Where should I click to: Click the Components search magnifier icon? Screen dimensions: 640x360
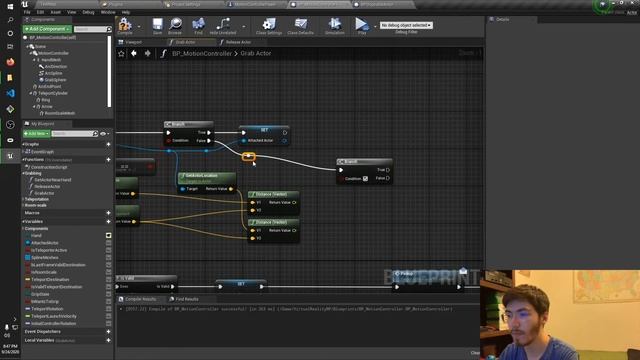[x=109, y=29]
